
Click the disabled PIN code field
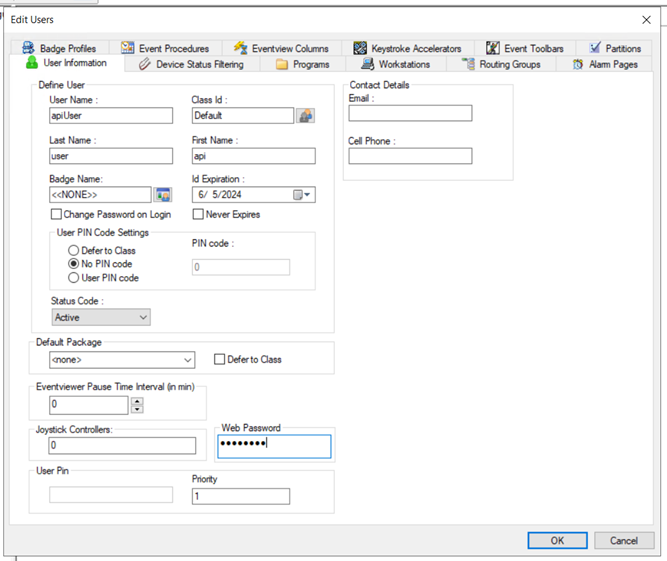click(x=241, y=267)
